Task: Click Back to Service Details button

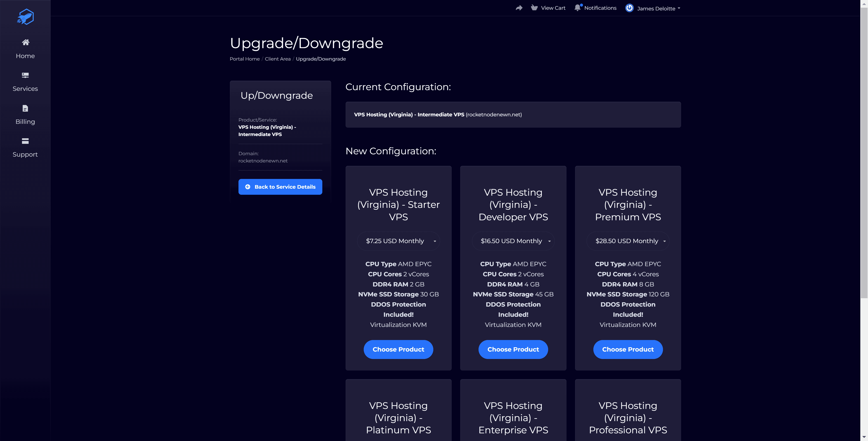Action: 280,187
